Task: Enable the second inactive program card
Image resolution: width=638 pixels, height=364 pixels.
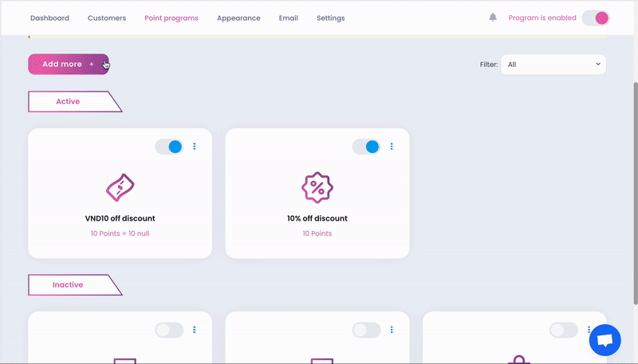Action: [x=367, y=330]
